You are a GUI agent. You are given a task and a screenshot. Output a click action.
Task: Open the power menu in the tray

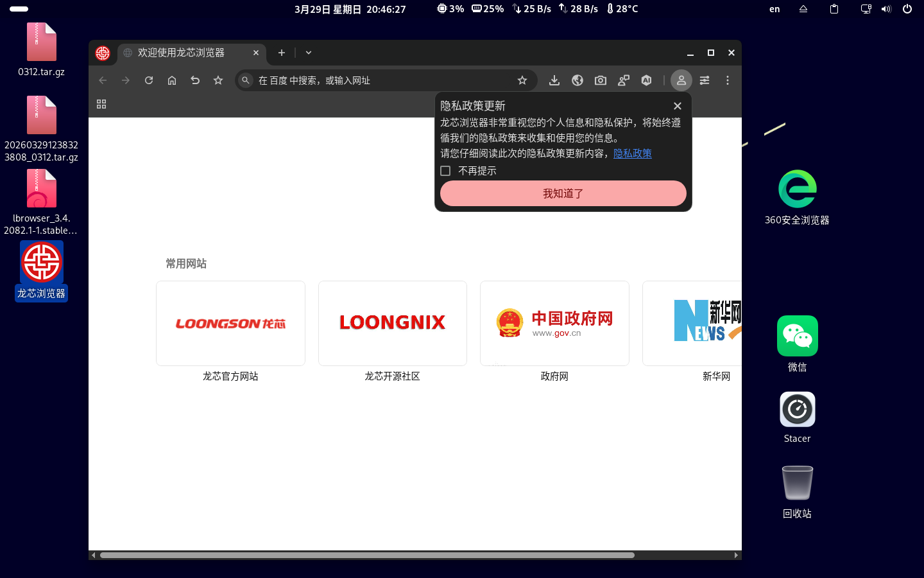[x=907, y=9]
